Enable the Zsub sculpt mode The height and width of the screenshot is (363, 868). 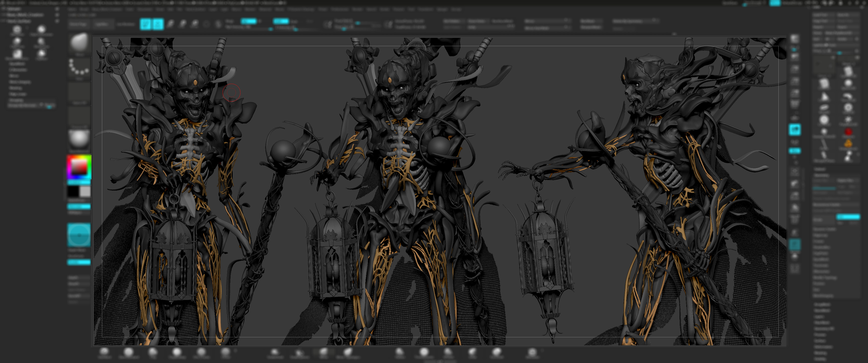pos(295,21)
